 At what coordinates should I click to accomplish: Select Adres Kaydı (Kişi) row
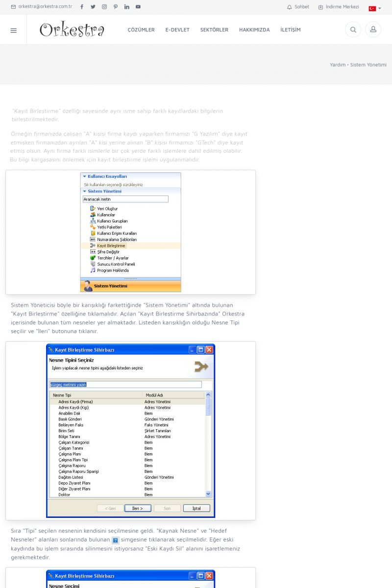click(127, 408)
